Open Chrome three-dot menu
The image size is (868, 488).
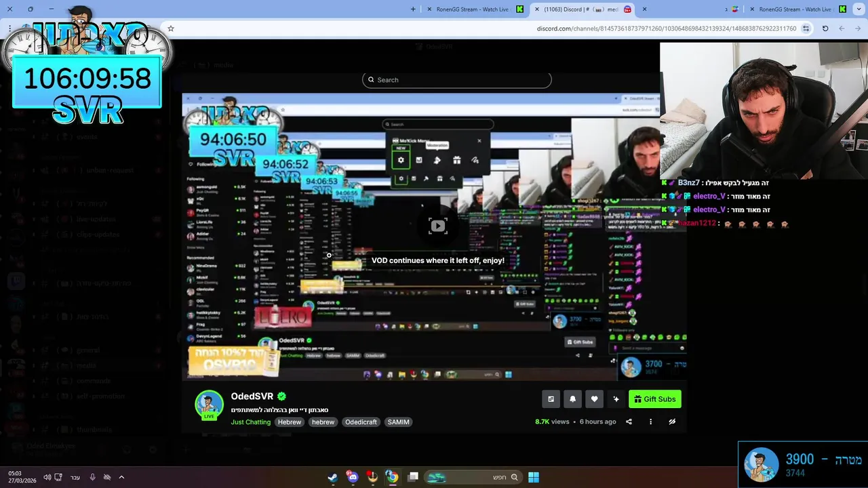9,28
